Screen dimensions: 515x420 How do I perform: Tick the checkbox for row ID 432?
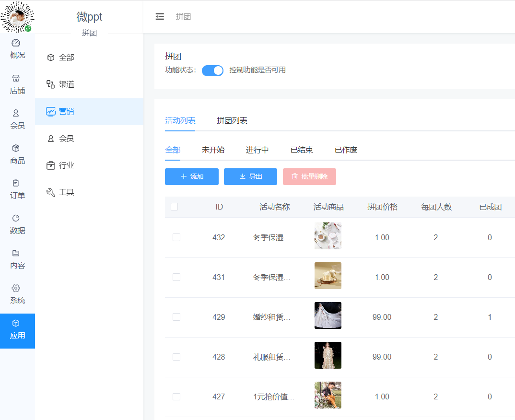click(176, 237)
